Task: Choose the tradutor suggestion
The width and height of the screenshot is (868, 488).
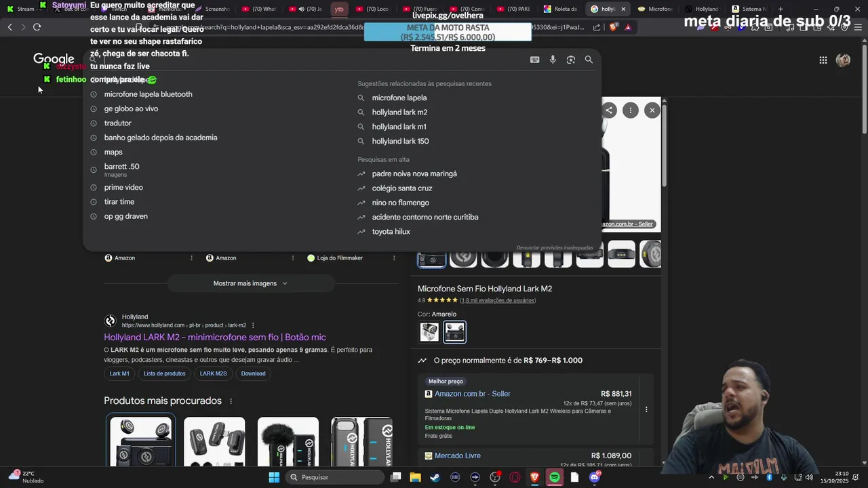Action: (117, 123)
